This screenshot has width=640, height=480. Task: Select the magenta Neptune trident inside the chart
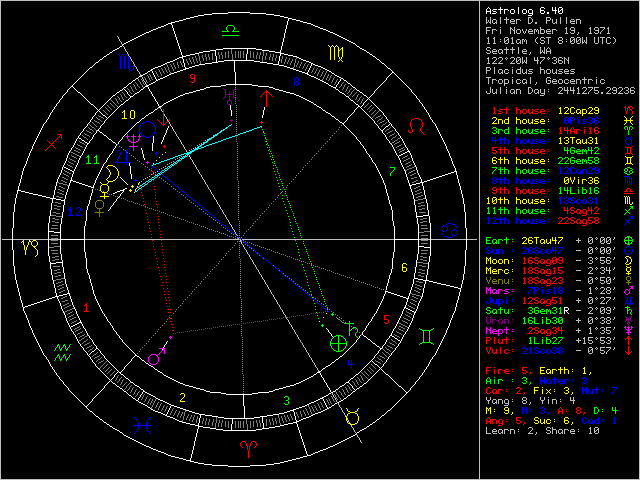(x=133, y=142)
